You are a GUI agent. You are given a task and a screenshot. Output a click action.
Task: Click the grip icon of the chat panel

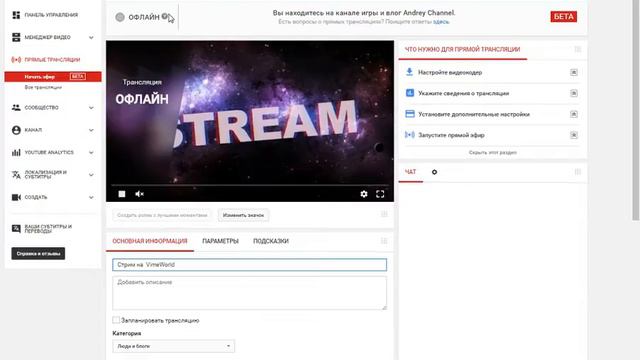click(x=578, y=172)
